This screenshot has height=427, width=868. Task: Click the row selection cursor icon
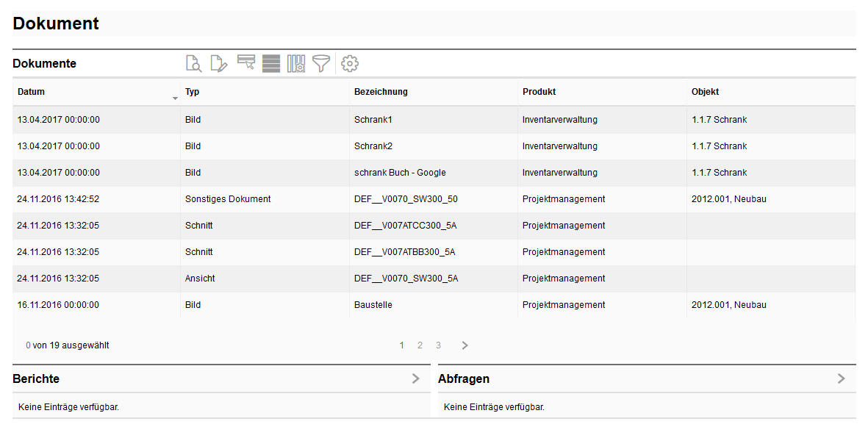[245, 63]
